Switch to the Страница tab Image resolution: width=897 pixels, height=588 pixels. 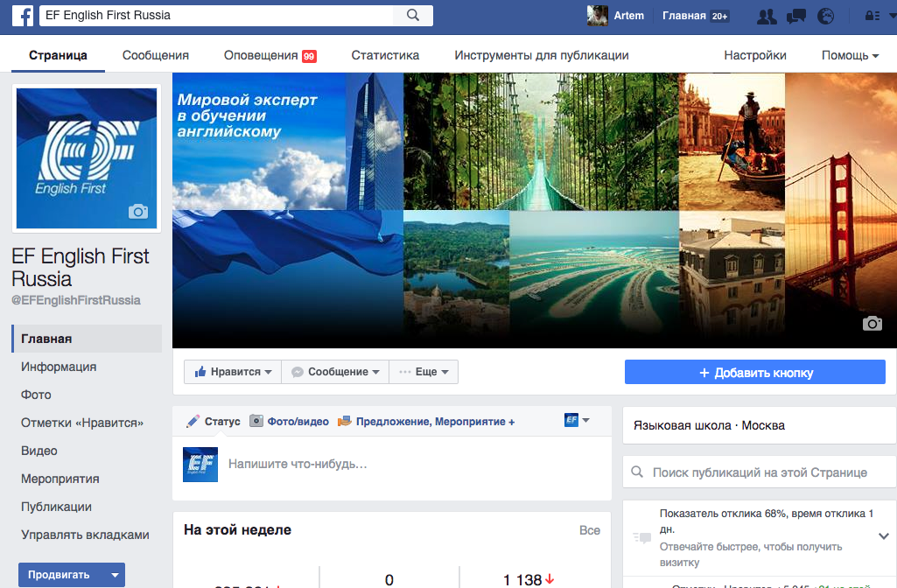58,55
